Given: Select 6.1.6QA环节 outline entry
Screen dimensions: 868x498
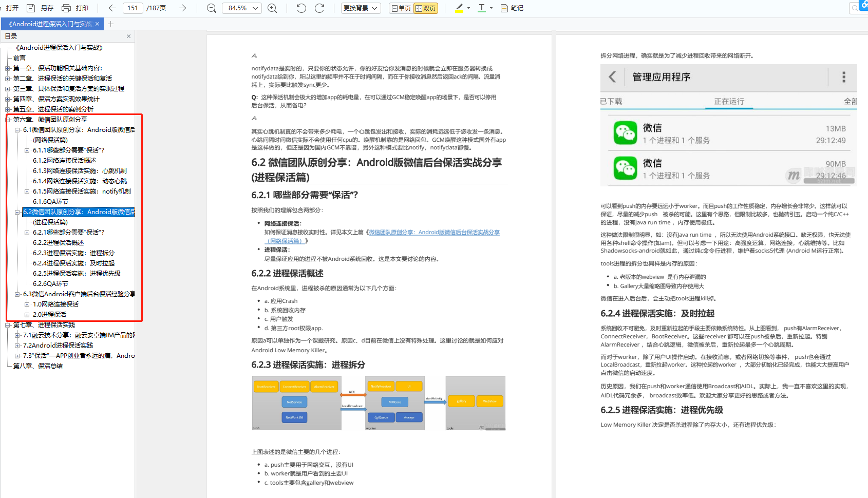Looking at the screenshot, I should 50,202.
